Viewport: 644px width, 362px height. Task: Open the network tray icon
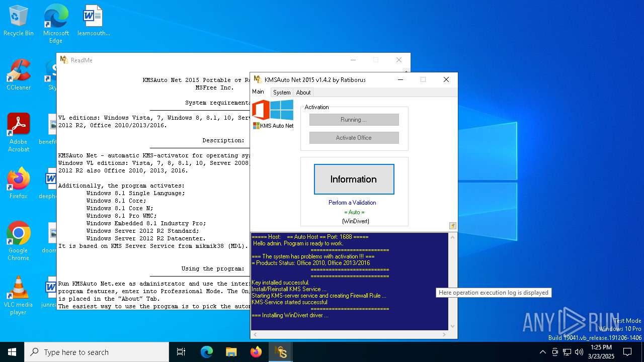pos(567,352)
